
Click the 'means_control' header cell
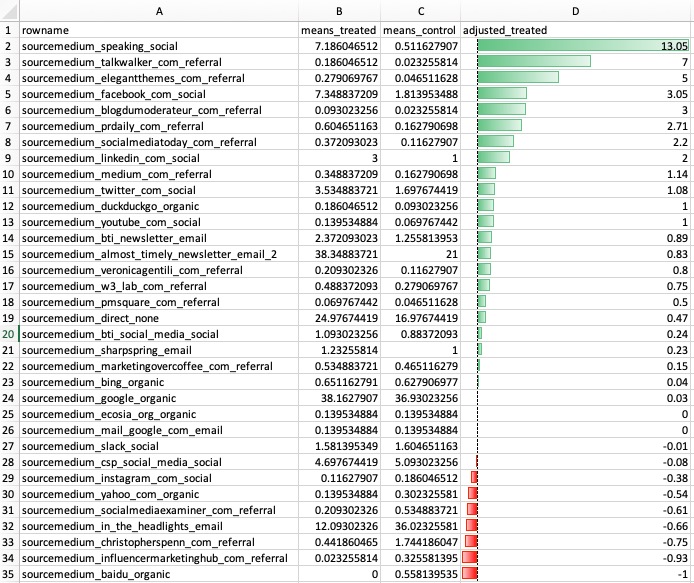pos(420,30)
